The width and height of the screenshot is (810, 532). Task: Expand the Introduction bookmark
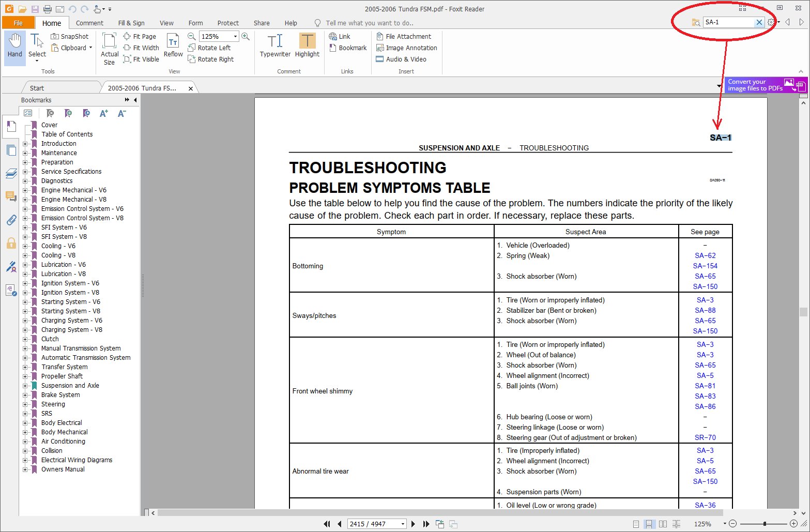point(25,144)
